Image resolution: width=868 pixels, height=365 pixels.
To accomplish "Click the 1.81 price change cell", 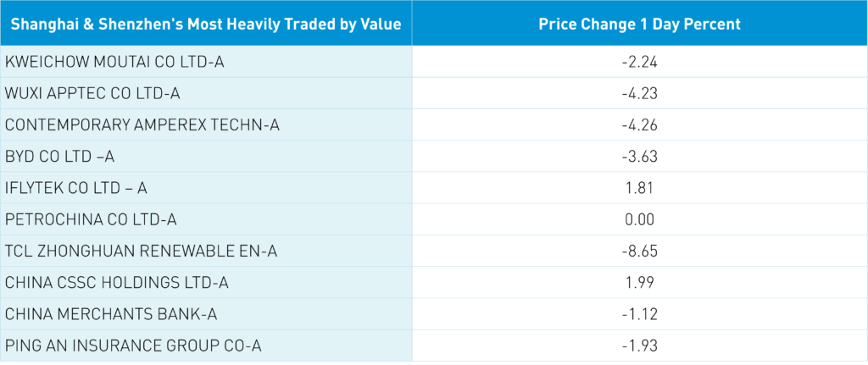I will 640,187.
